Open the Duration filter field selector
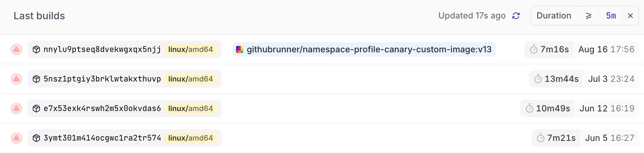This screenshot has height=153, width=644. tap(554, 16)
